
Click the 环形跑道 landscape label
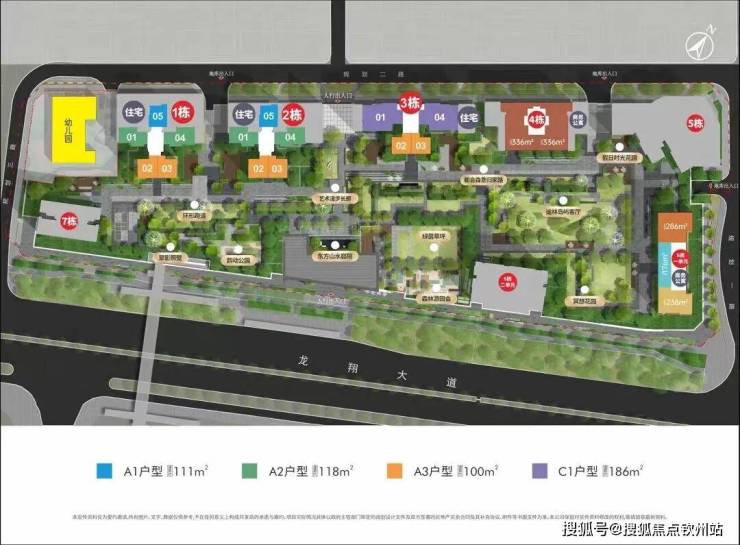coord(194,216)
